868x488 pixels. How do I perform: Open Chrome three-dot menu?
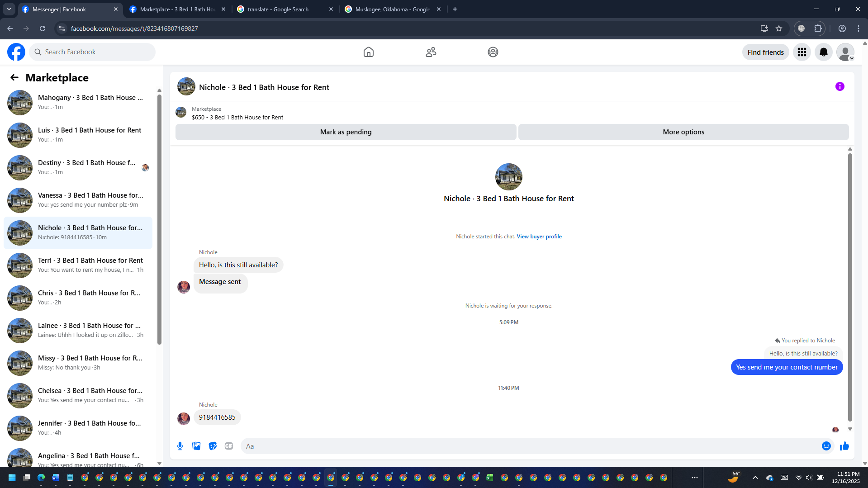[x=859, y=28]
